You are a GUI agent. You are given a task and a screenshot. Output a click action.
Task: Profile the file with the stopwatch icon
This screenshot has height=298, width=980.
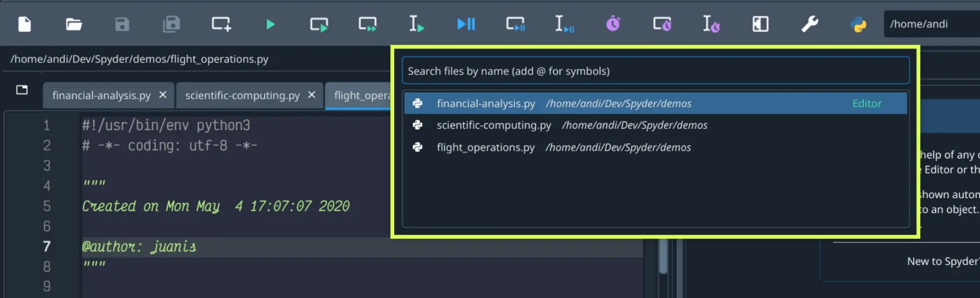[613, 24]
